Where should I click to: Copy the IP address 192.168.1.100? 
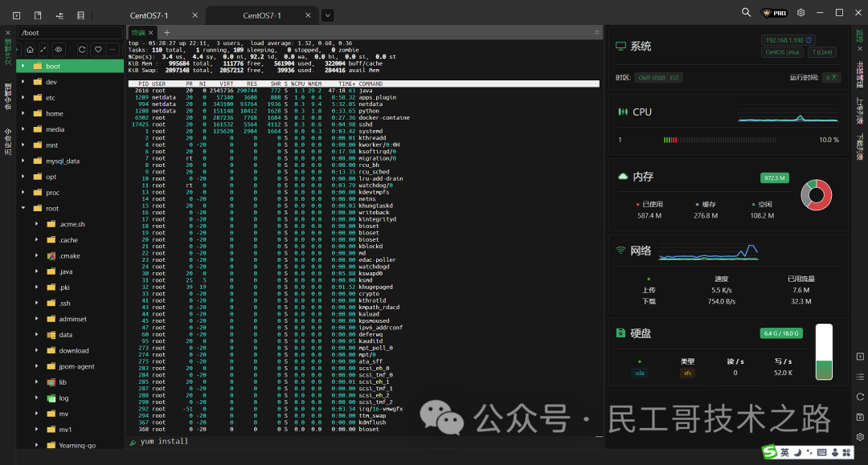tap(809, 40)
